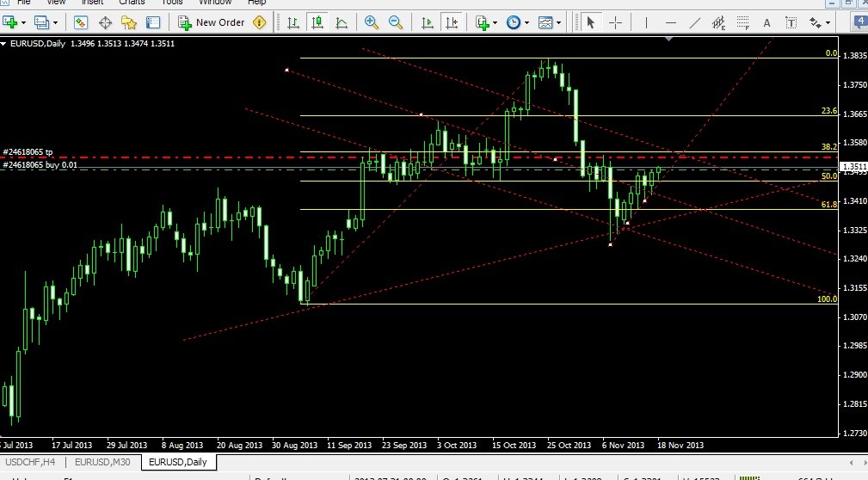The height and width of the screenshot is (480, 868).
Task: Select the Text Label tool
Action: 791,22
